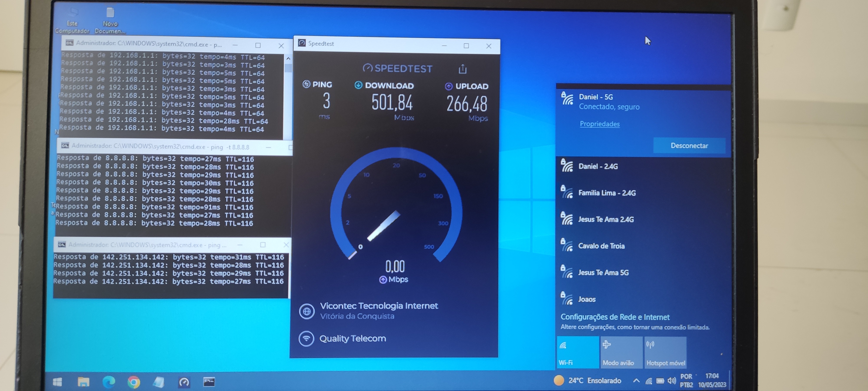Open the Windows Start menu
868x391 pixels.
57,382
